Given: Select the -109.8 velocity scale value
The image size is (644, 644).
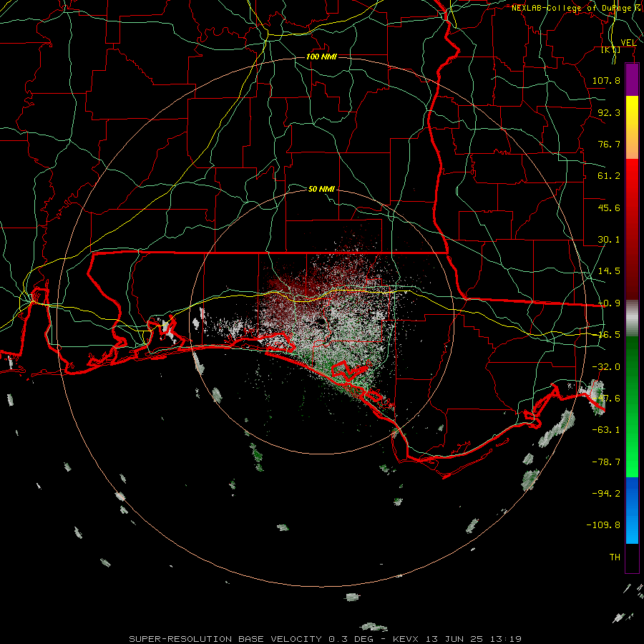Looking at the screenshot, I should [604, 525].
